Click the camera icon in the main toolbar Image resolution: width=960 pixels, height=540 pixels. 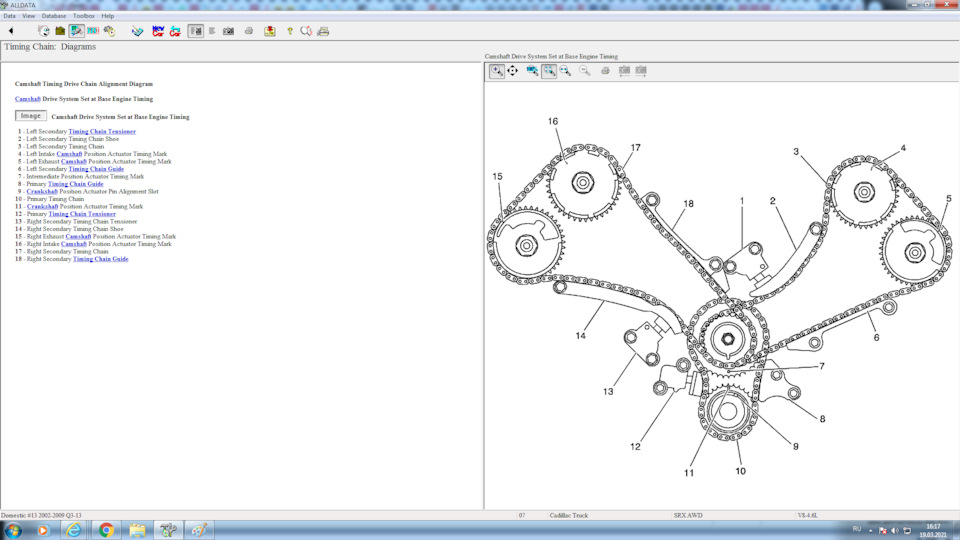click(228, 31)
